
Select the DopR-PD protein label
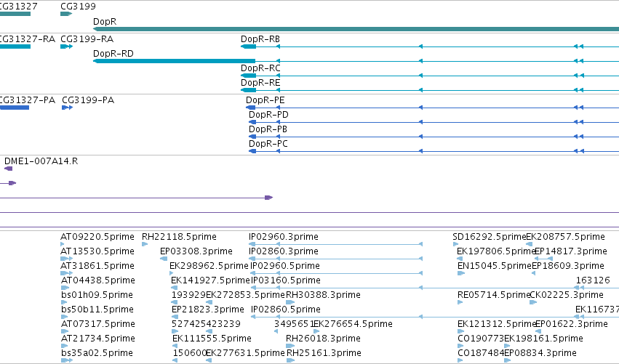(x=268, y=115)
